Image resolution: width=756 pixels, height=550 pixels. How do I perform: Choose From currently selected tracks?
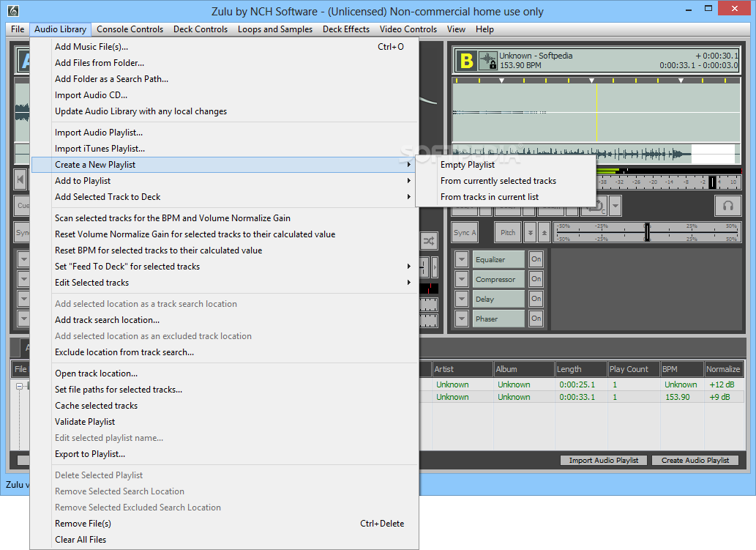click(x=506, y=181)
